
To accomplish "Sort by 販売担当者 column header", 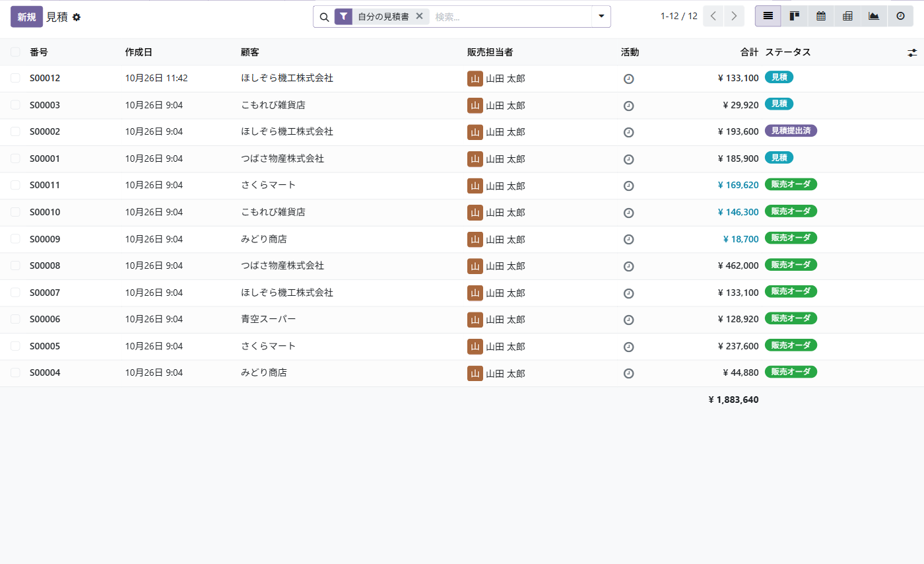I will tap(490, 52).
